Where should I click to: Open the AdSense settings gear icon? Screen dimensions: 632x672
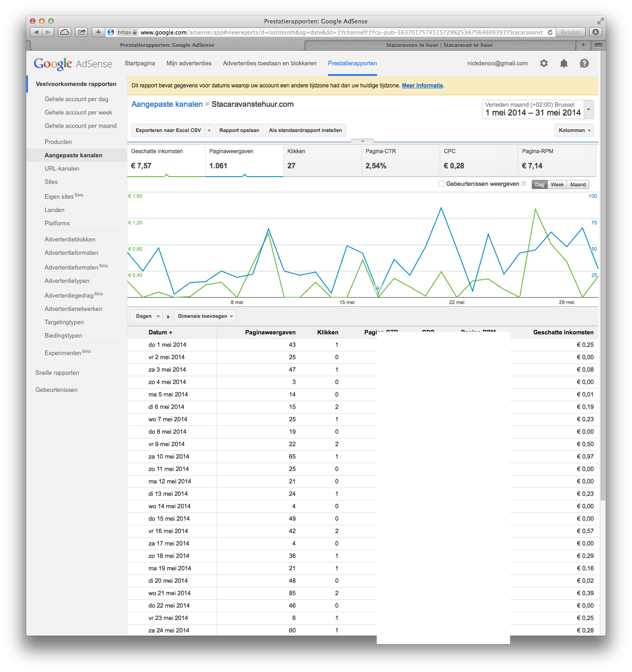tap(544, 63)
